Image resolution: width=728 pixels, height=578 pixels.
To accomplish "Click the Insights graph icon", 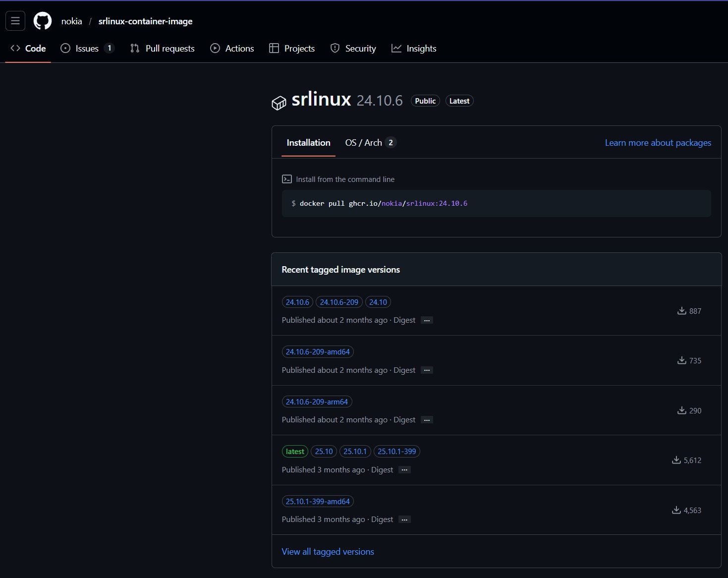I will [396, 48].
